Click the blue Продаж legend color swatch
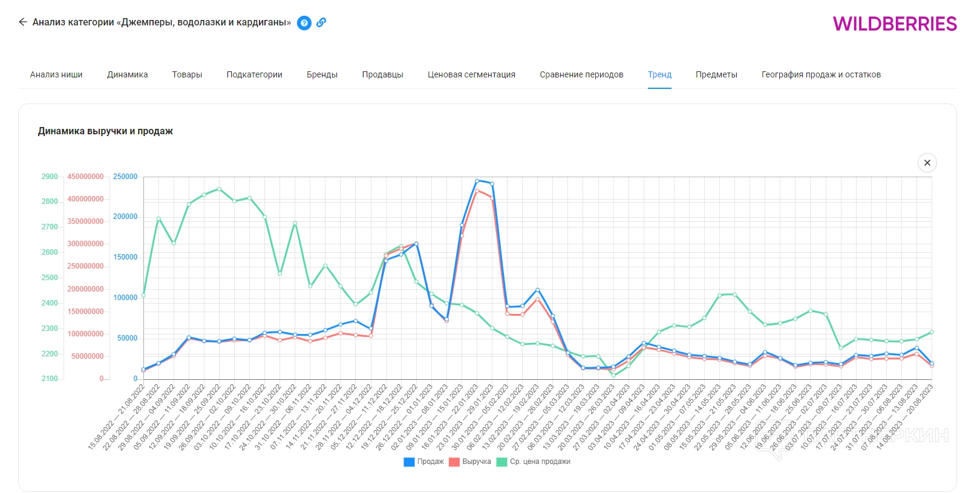 click(409, 462)
